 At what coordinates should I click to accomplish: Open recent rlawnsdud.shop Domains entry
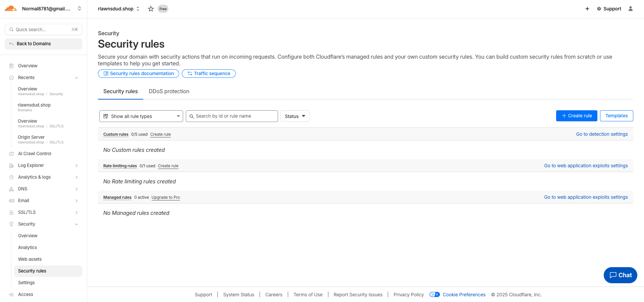pyautogui.click(x=34, y=107)
